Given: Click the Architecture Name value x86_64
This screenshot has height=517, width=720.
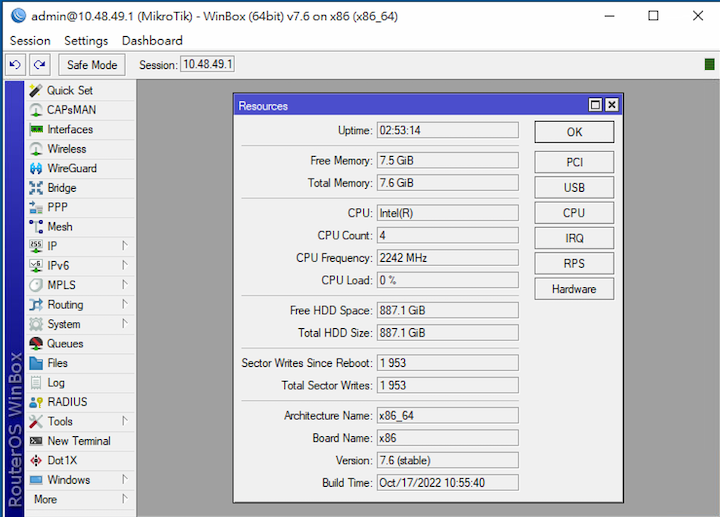Looking at the screenshot, I should (448, 416).
